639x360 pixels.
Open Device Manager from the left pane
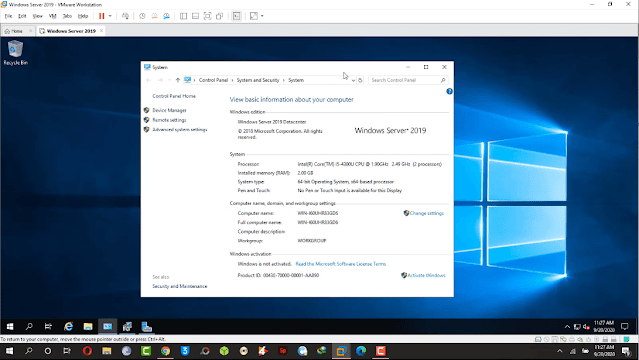(169, 110)
